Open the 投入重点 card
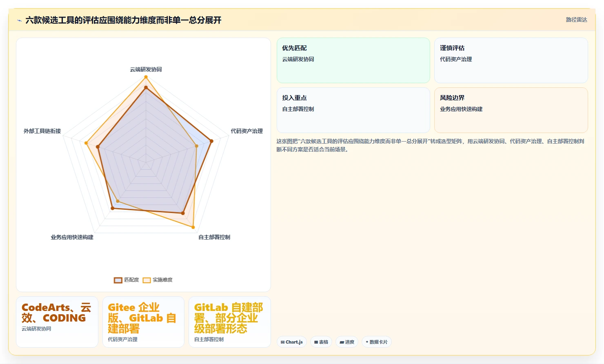The image size is (604, 364). [x=353, y=110]
